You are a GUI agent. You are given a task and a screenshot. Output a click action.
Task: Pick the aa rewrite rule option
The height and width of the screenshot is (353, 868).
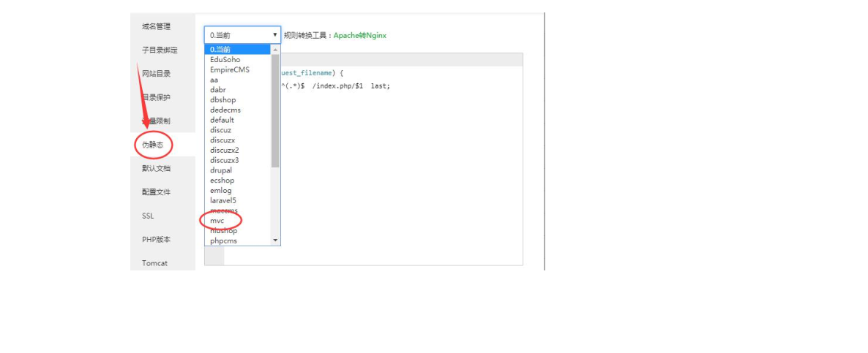point(238,80)
